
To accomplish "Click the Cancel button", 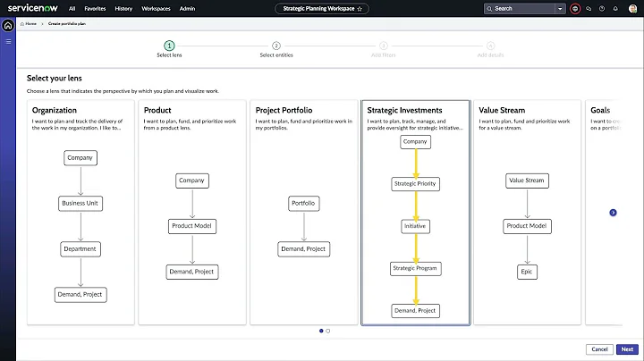I will (600, 349).
